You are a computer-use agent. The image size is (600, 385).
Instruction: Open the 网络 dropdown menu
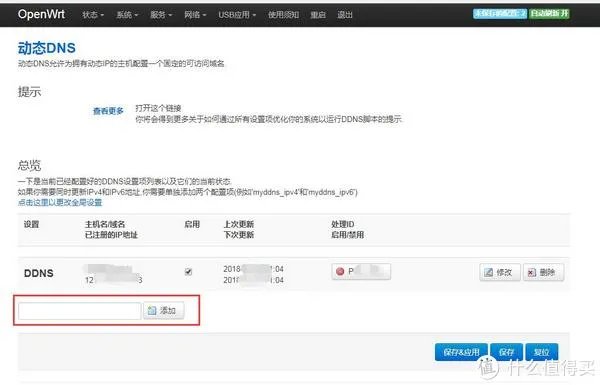[x=195, y=15]
